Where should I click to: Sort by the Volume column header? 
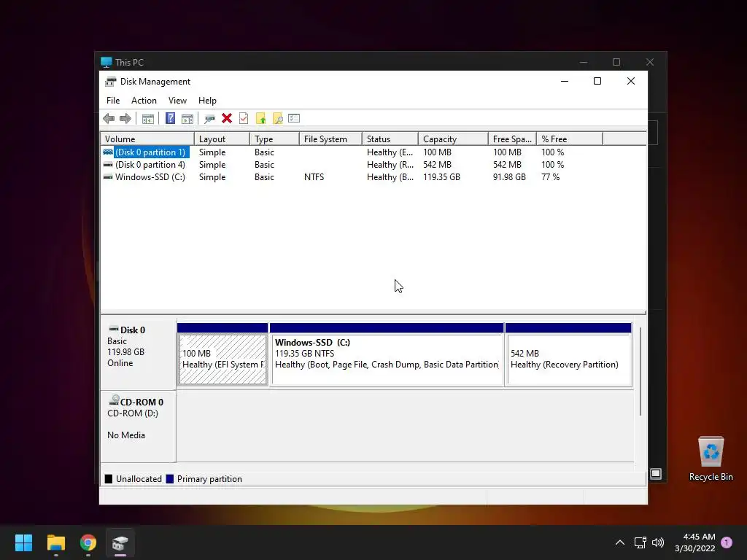point(147,139)
